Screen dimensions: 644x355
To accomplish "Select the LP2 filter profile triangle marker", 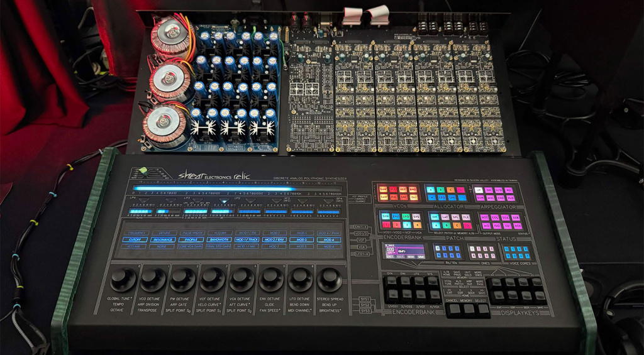I will 250,200.
